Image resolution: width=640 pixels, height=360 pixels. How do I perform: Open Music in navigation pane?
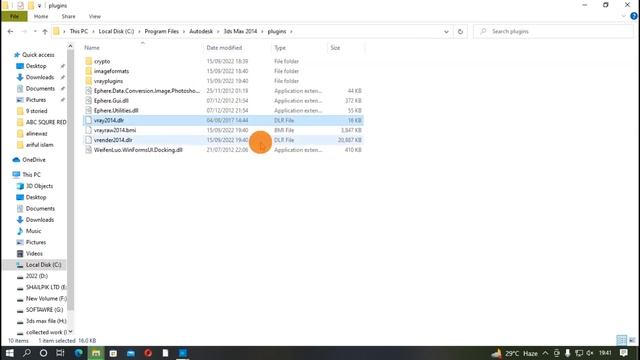[x=33, y=231]
